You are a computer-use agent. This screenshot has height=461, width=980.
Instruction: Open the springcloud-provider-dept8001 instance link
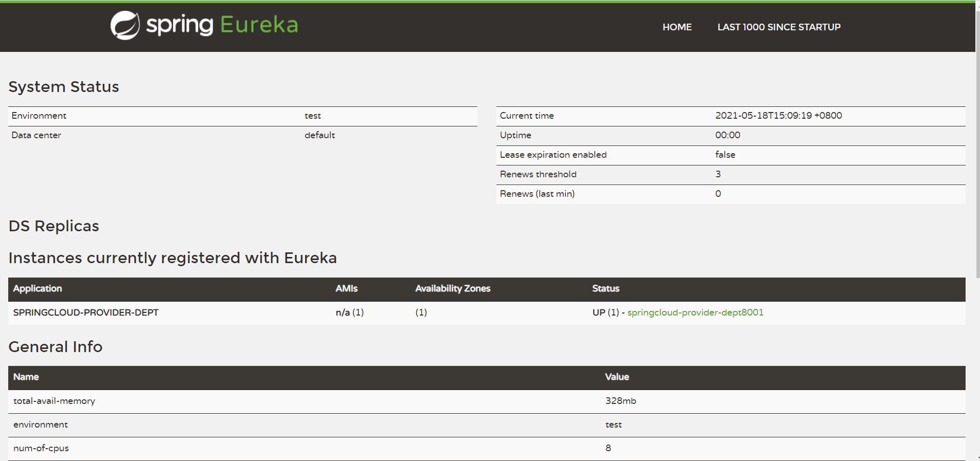point(695,312)
